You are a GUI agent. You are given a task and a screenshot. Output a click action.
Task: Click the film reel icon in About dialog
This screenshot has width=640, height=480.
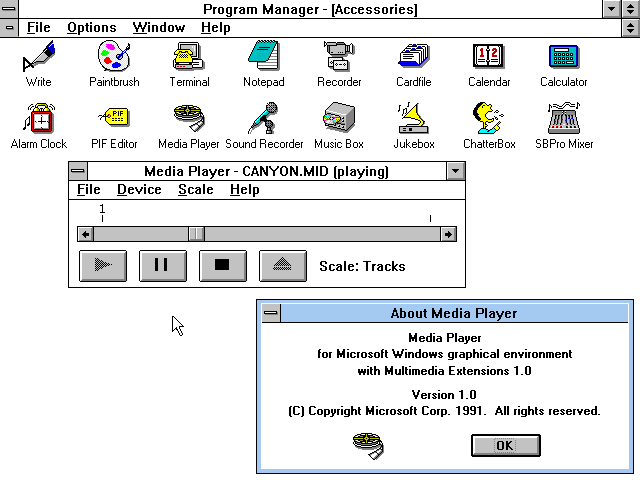368,446
